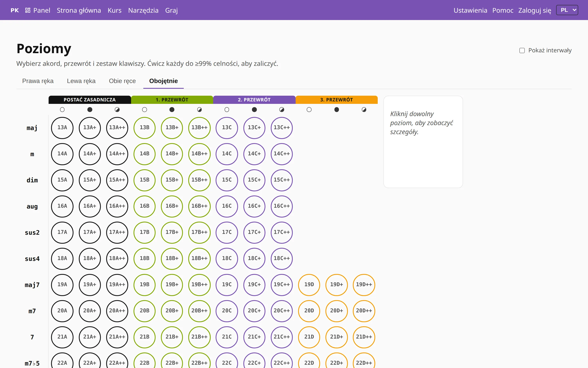Open level 14C++ circle
The image size is (588, 368).
(x=282, y=154)
